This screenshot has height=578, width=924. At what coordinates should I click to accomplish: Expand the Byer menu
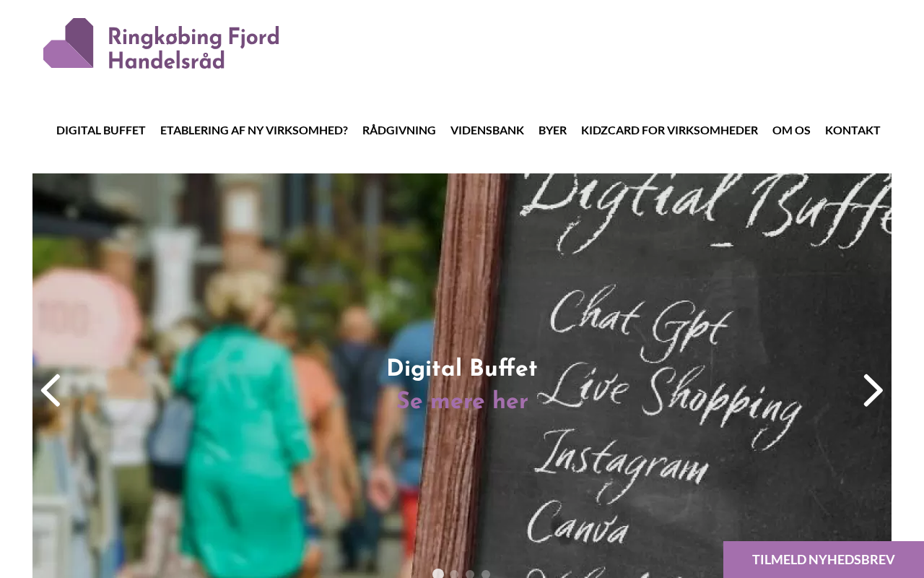[x=553, y=130]
